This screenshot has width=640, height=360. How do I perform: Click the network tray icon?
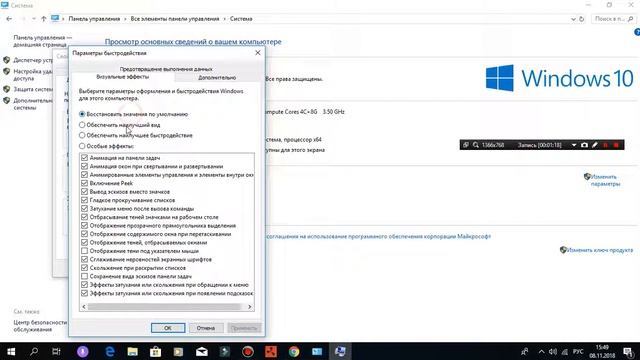(565, 351)
